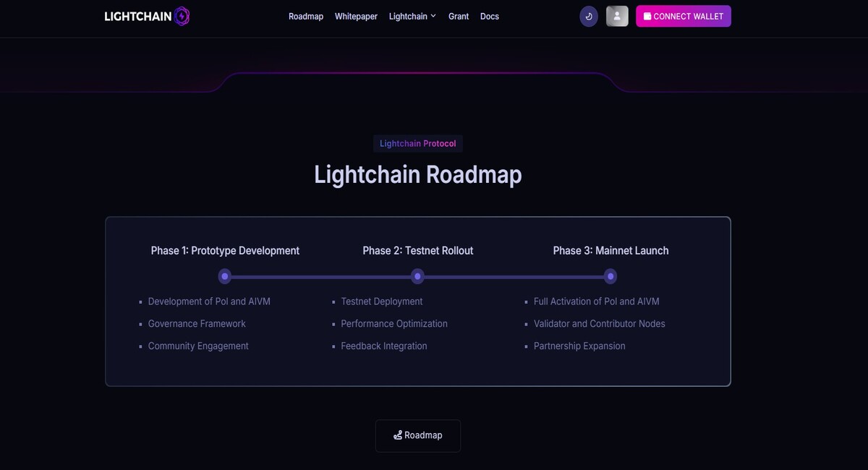Open the Whitepaper nav link
The image size is (868, 470).
point(356,17)
